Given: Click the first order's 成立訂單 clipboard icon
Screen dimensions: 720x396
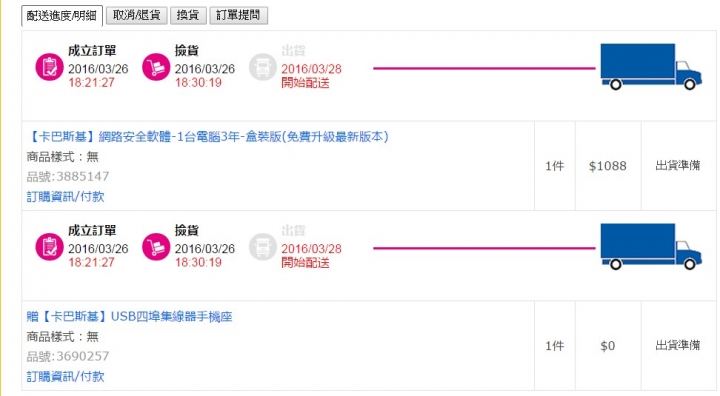Looking at the screenshot, I should (49, 67).
